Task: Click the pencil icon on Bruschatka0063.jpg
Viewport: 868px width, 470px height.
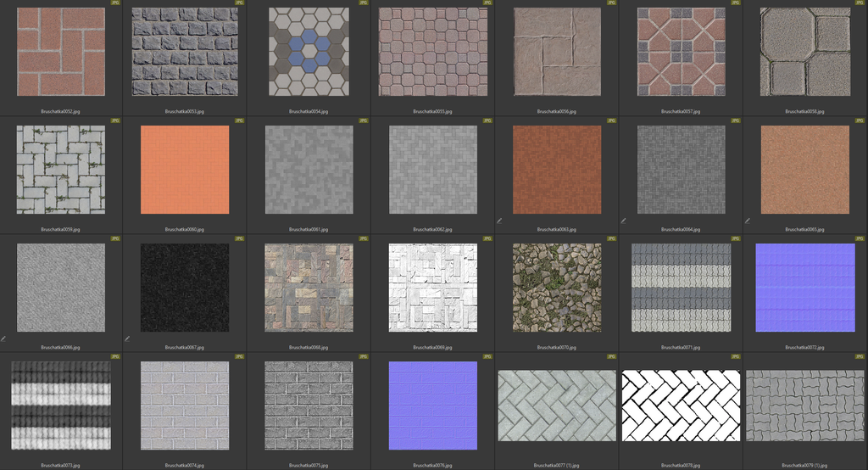Action: pyautogui.click(x=500, y=221)
